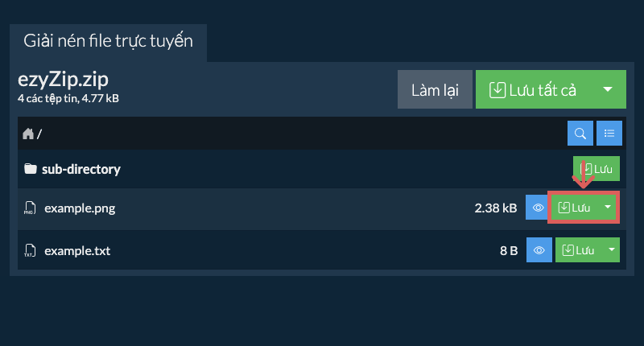Click the sub-directory folder icon
644x346 pixels.
pos(31,169)
